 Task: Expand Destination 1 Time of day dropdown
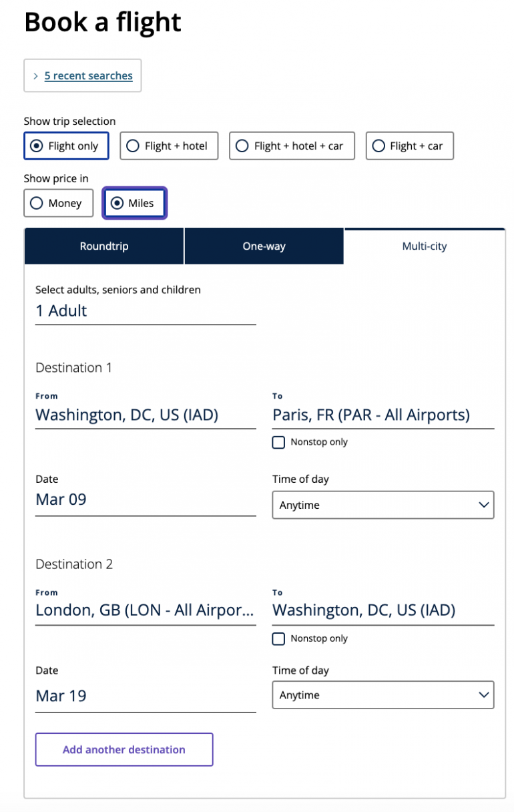[x=382, y=505]
